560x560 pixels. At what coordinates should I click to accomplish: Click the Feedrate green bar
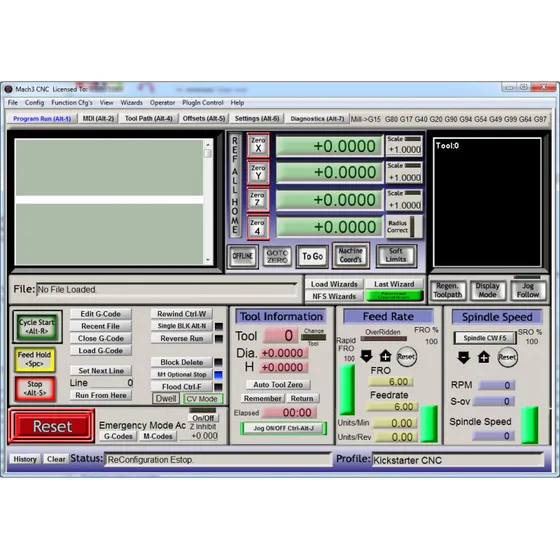point(429,424)
